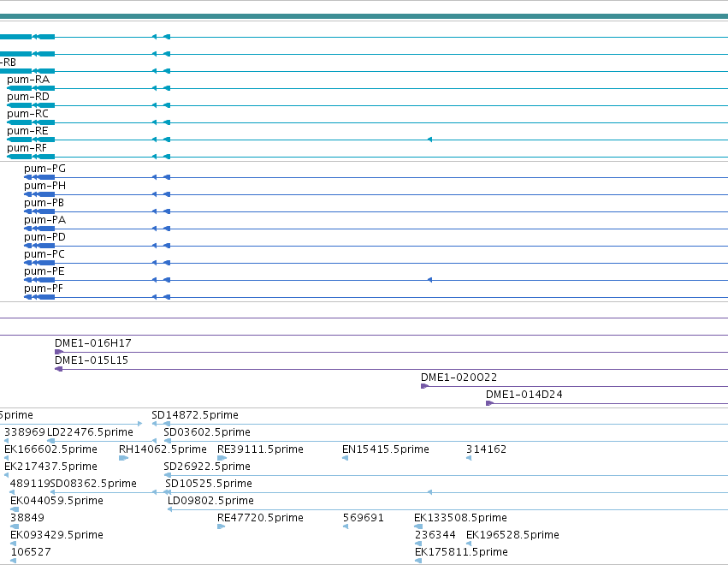Select the EK166602.5prime EST label
This screenshot has height=565, width=728.
[x=50, y=449]
